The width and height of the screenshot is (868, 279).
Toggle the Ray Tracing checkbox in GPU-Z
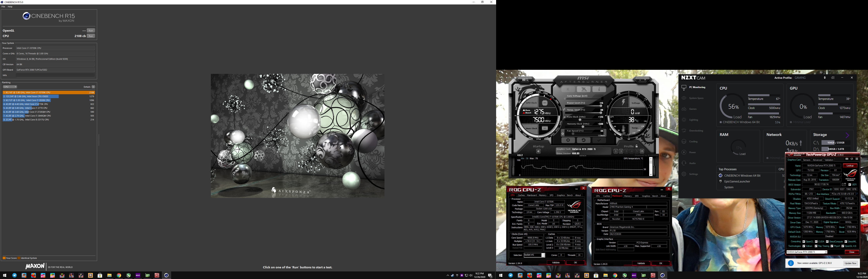tap(816, 246)
